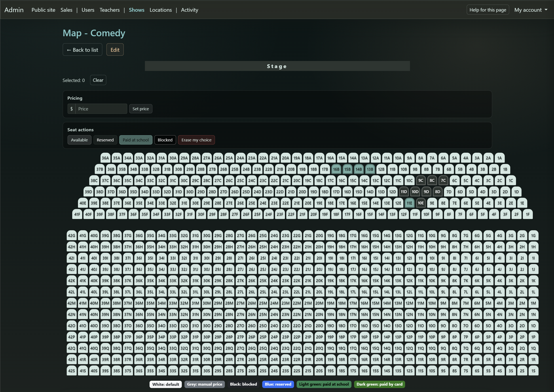Click Set price

coord(141,109)
